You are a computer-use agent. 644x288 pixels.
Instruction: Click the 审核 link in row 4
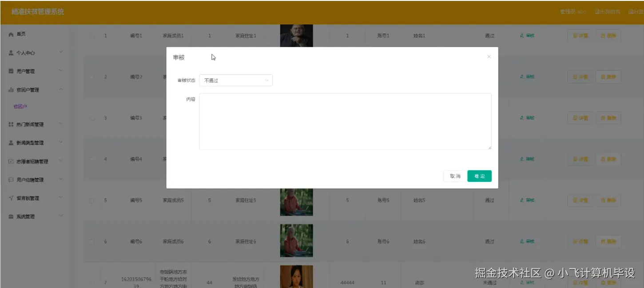[x=528, y=159]
